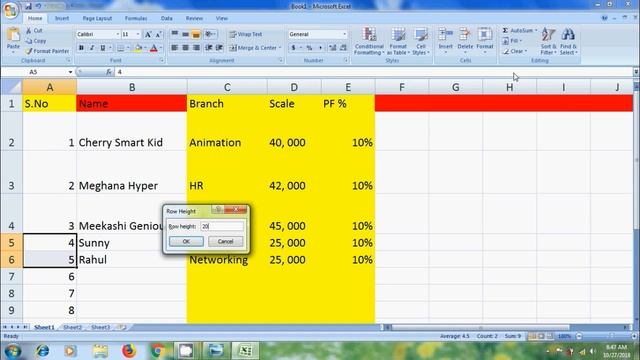
Task: Switch to the View tab
Action: coord(222,18)
